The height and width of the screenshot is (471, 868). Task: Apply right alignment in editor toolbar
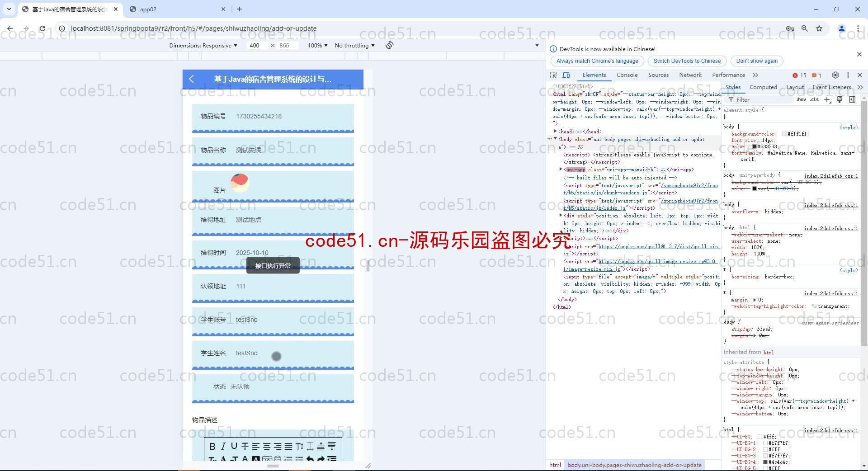(x=277, y=447)
